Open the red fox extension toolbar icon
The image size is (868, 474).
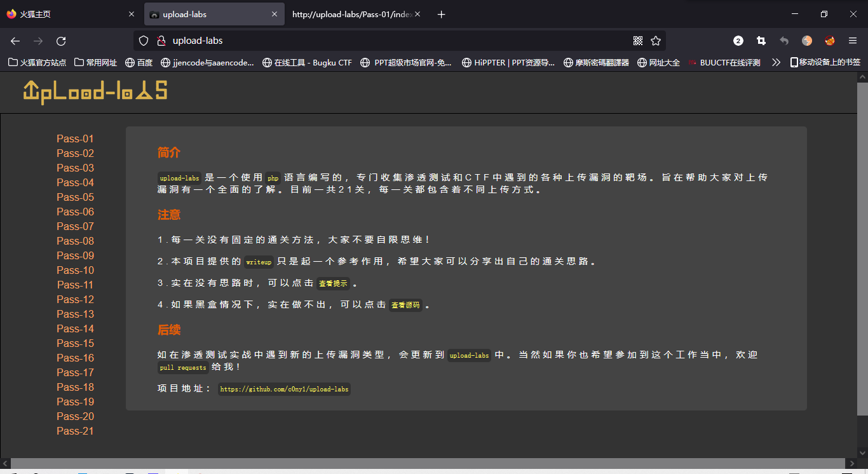[x=830, y=41]
